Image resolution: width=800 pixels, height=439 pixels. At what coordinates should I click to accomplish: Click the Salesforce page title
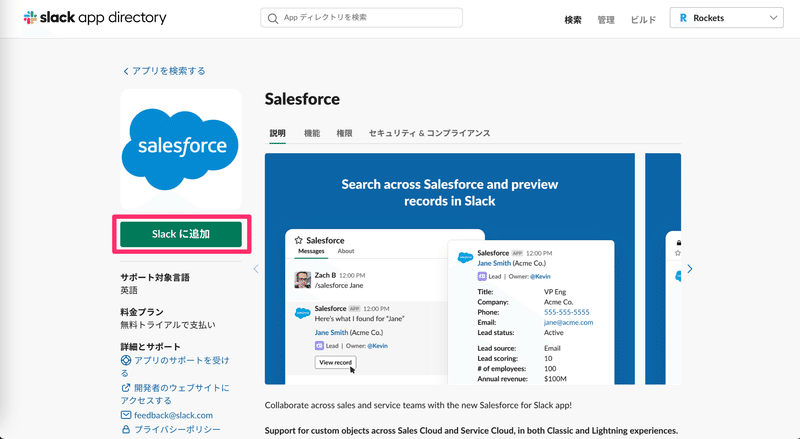pyautogui.click(x=302, y=99)
